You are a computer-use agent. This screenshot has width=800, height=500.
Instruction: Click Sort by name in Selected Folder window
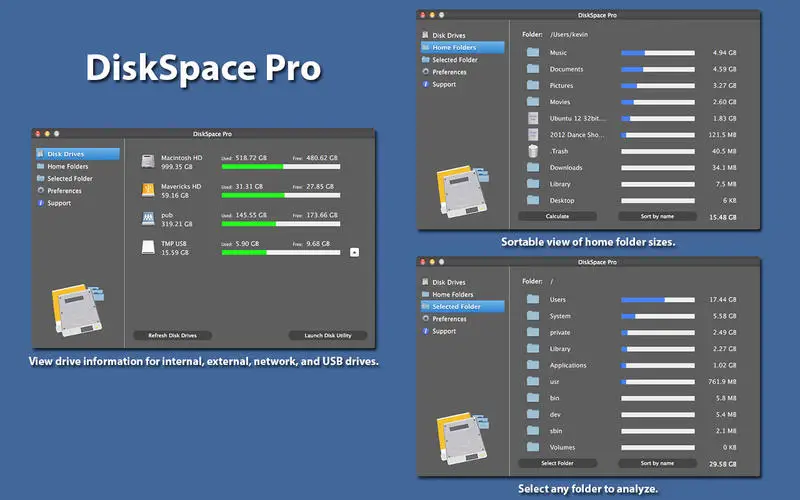pyautogui.click(x=657, y=463)
